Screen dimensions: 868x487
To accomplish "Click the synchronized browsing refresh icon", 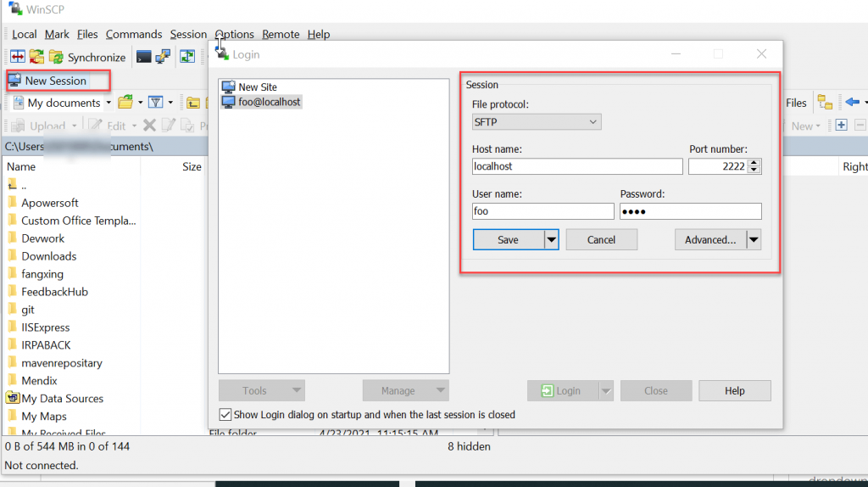I will click(x=187, y=57).
